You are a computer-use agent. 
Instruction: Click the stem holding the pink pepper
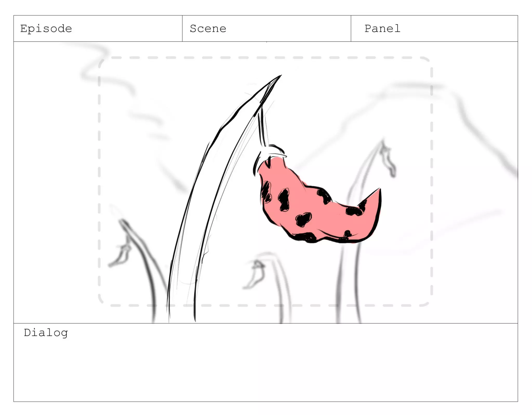click(262, 127)
